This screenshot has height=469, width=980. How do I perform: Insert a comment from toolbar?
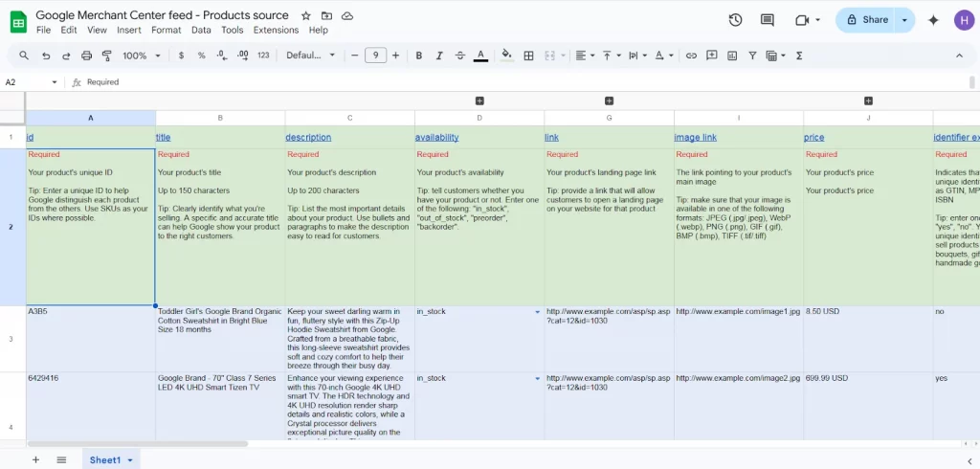(x=711, y=56)
